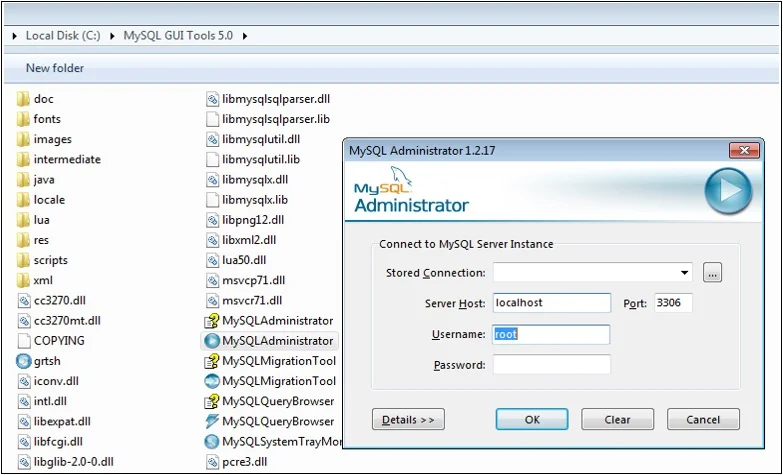The width and height of the screenshot is (783, 475).
Task: Click the COPYING file icon
Action: 23,341
